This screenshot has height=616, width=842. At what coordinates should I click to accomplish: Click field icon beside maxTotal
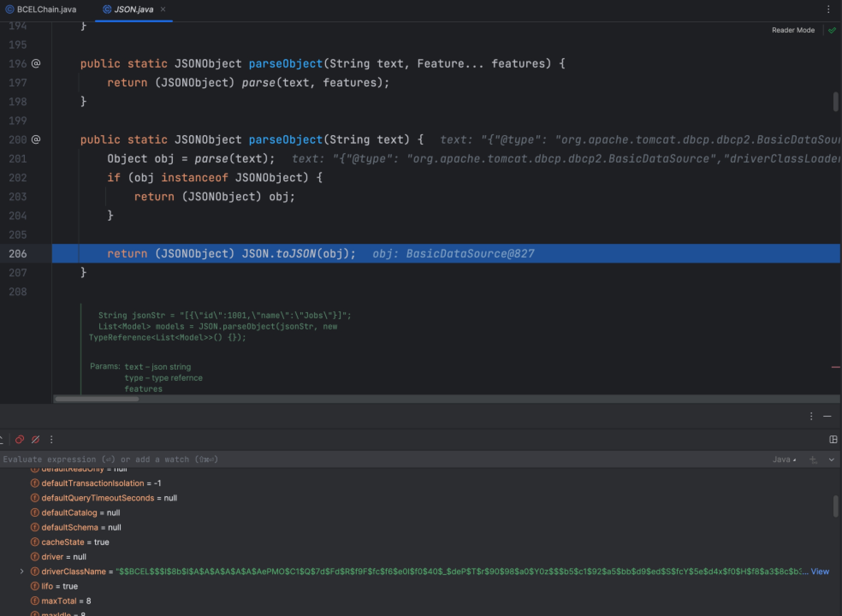tap(35, 601)
